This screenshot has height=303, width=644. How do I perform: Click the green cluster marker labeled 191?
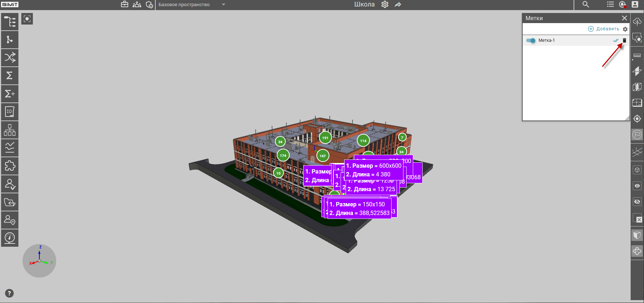325,138
